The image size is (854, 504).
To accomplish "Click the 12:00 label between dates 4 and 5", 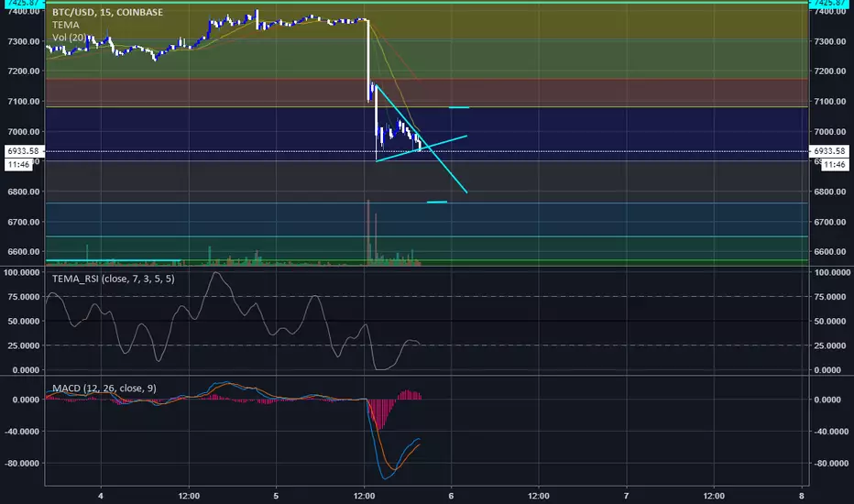I will point(189,496).
